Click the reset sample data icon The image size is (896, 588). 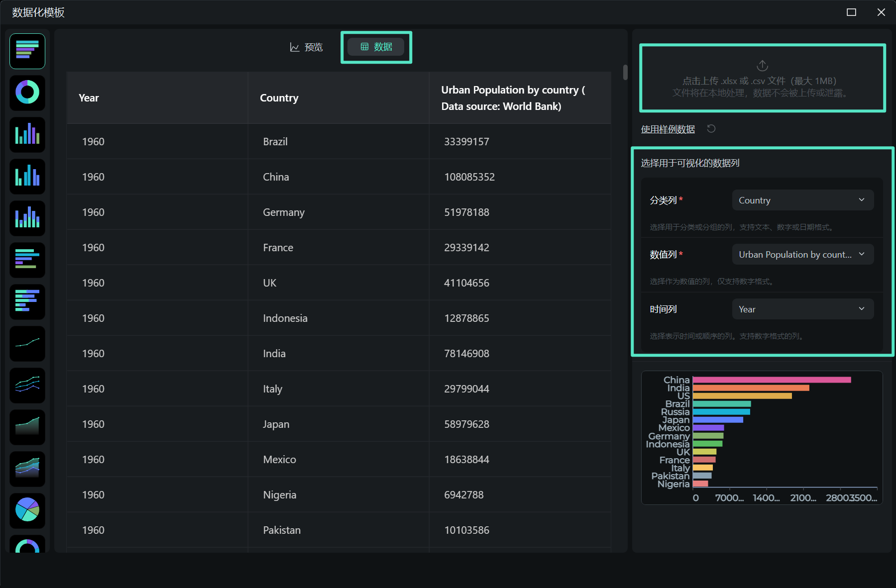[711, 129]
